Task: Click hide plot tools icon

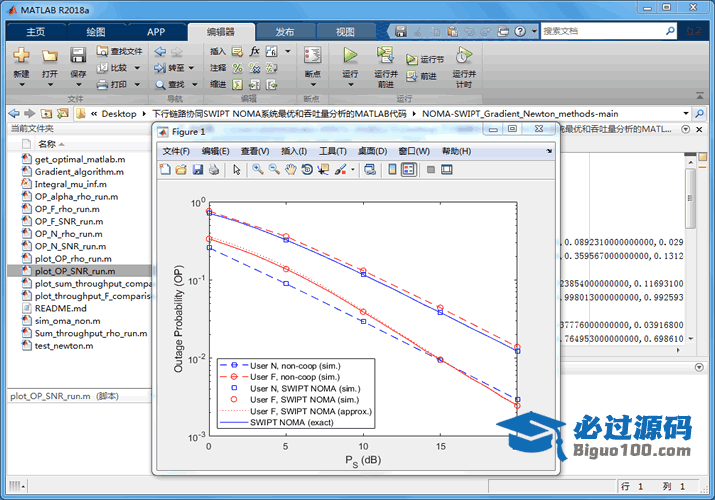Action: coord(430,170)
